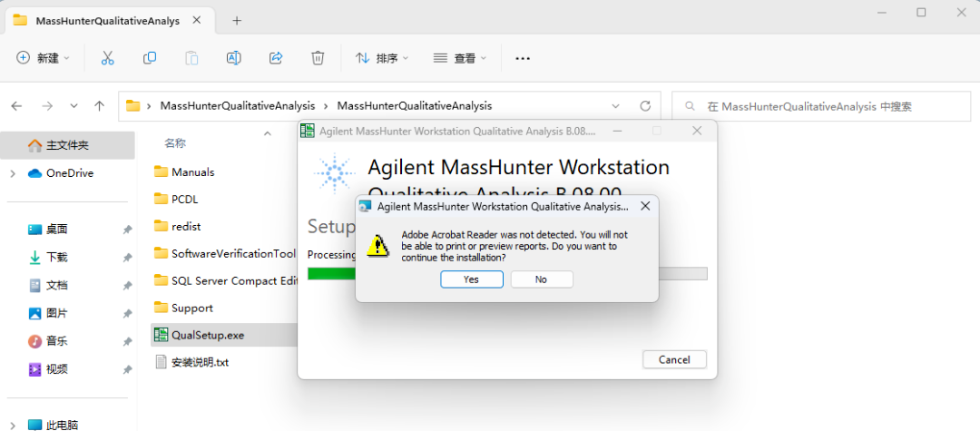The height and width of the screenshot is (431, 980).
Task: Click the Share icon in toolbar
Action: click(276, 58)
